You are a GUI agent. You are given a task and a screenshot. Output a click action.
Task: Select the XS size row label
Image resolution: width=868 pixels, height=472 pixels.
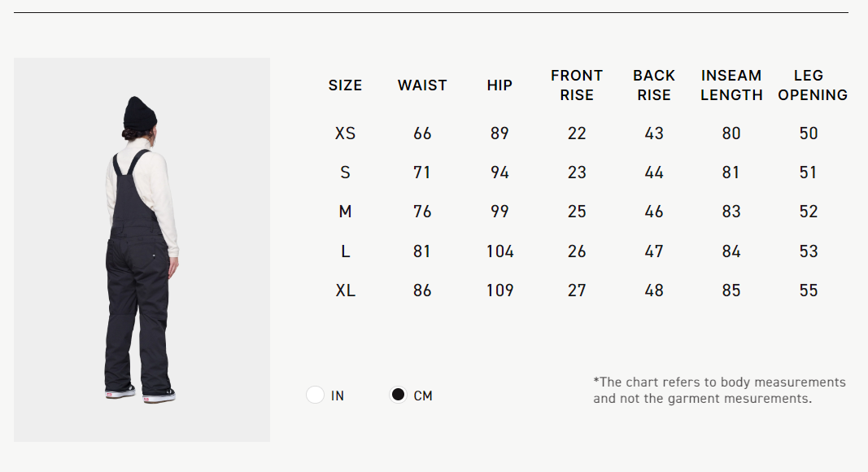345,133
